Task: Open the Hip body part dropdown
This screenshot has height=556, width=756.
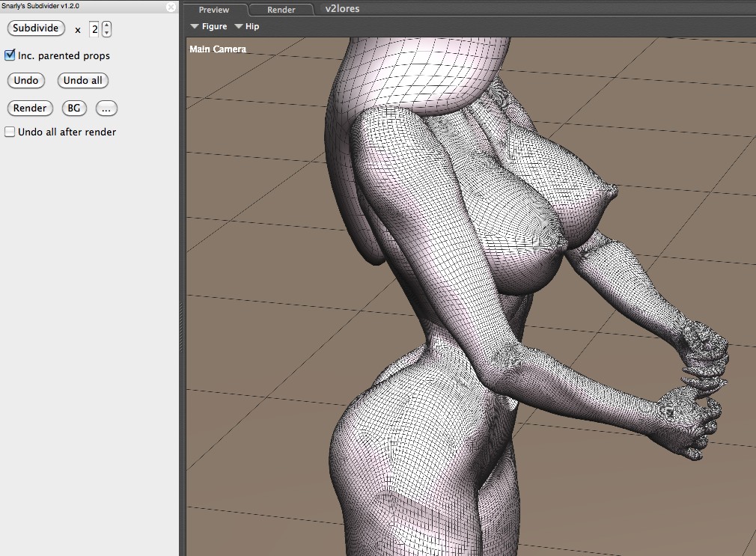Action: [247, 27]
